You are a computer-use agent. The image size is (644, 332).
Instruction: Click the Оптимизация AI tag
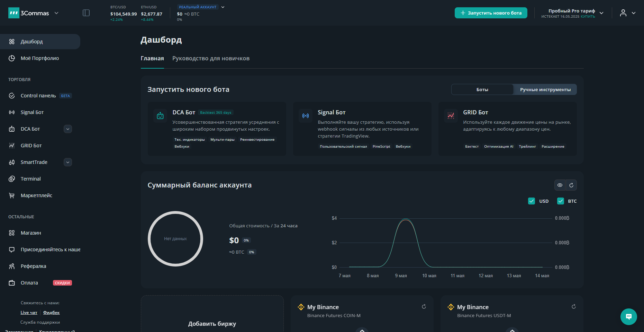(499, 147)
